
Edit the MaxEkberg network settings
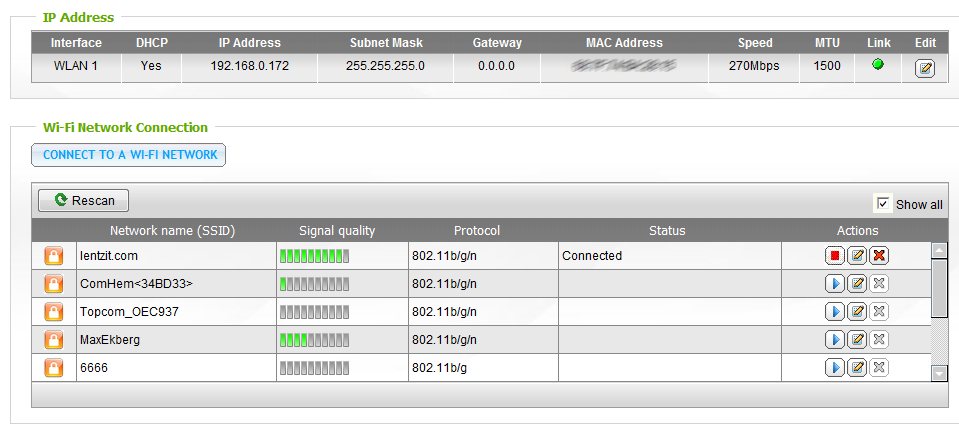(x=857, y=340)
